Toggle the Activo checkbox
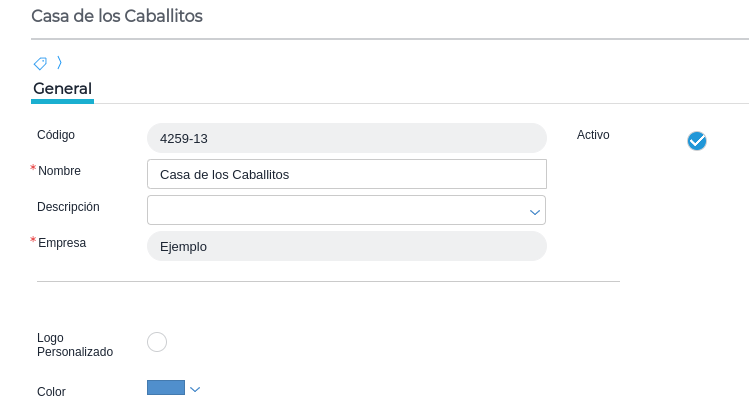This screenshot has width=749, height=413. (697, 141)
